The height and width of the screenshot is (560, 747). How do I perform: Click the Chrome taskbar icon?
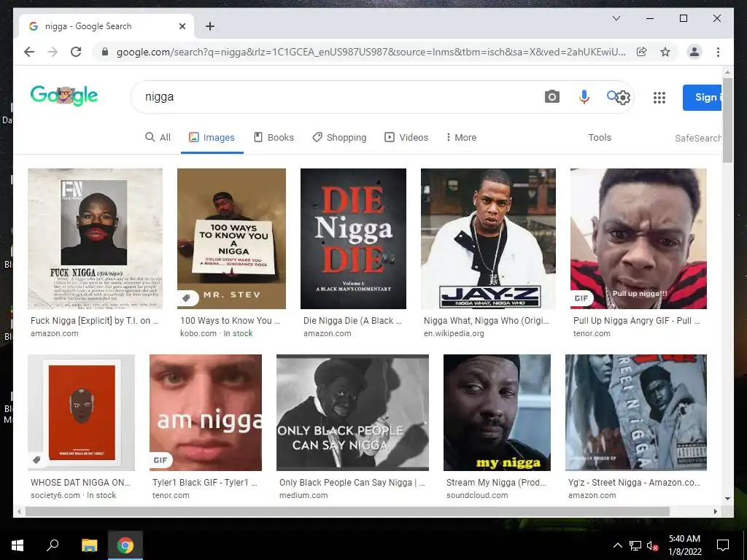(x=125, y=545)
